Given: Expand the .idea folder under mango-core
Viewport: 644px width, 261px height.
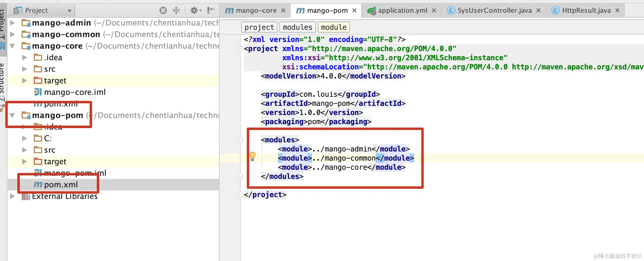Looking at the screenshot, I should (x=25, y=57).
